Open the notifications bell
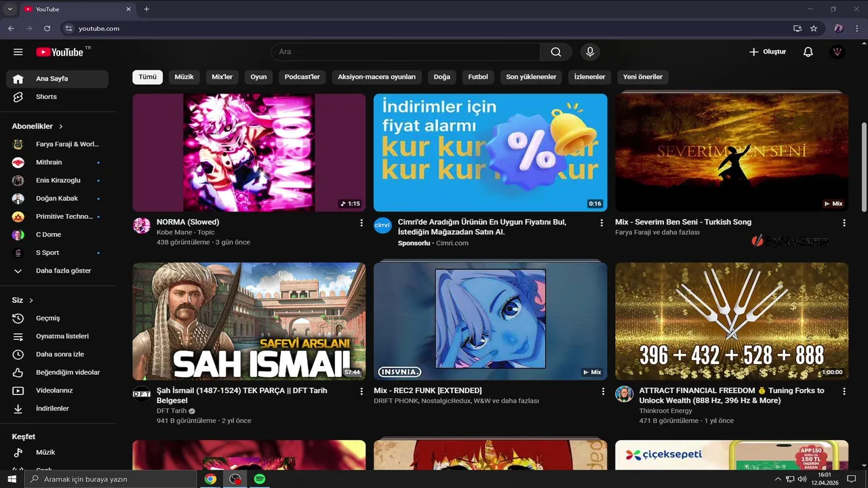868x488 pixels. [808, 52]
